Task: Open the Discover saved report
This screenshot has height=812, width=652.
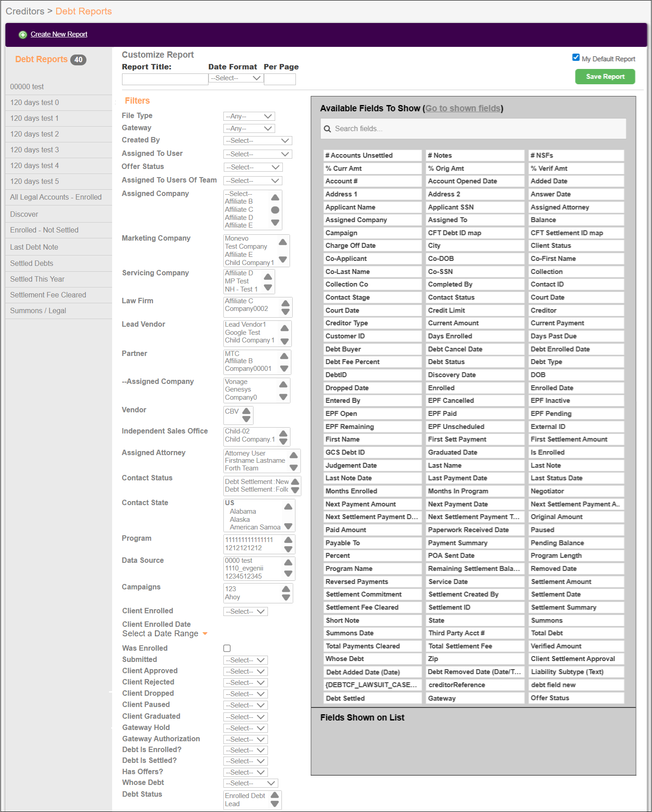Action: click(24, 214)
